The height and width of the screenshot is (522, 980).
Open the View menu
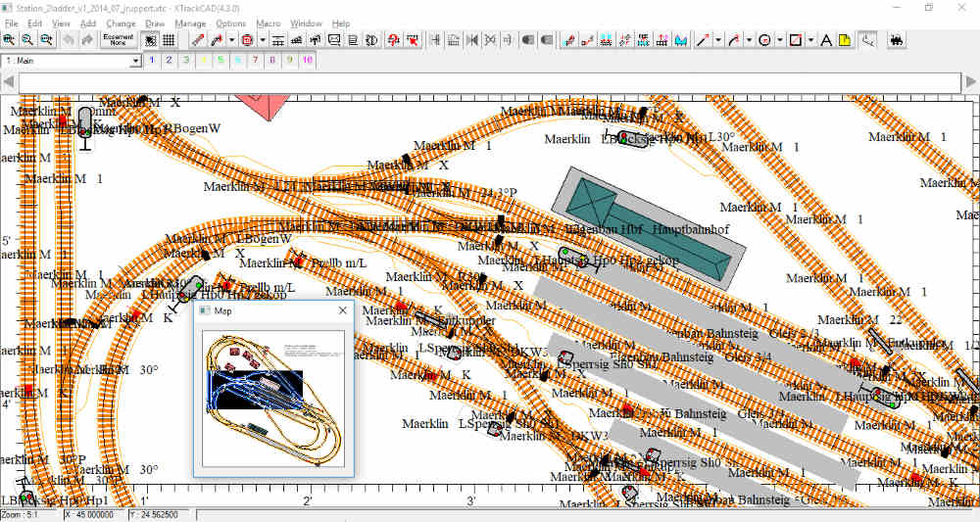pos(61,24)
